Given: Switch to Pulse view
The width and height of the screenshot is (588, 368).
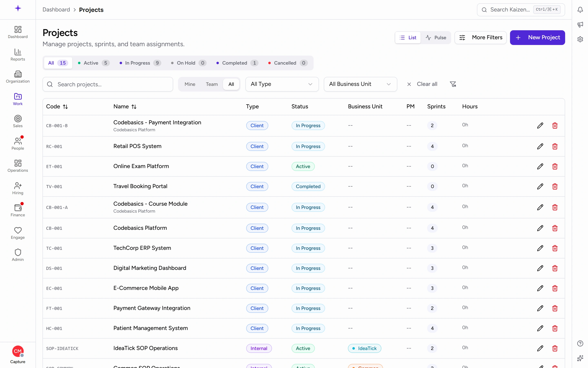Looking at the screenshot, I should pyautogui.click(x=436, y=37).
